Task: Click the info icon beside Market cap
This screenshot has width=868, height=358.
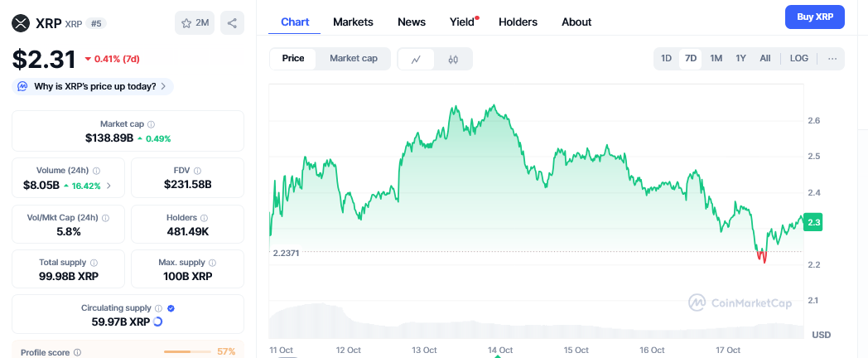Action: (x=151, y=123)
